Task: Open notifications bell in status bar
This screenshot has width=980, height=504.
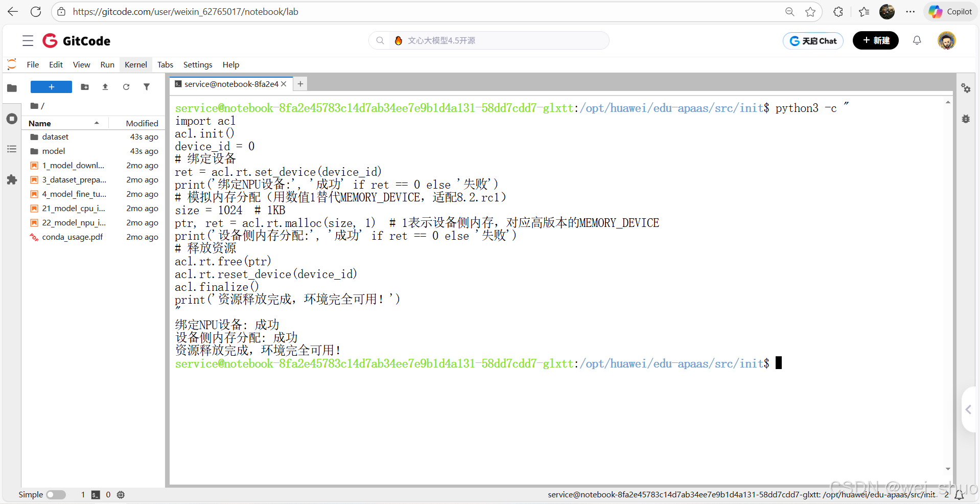Action: tap(960, 495)
